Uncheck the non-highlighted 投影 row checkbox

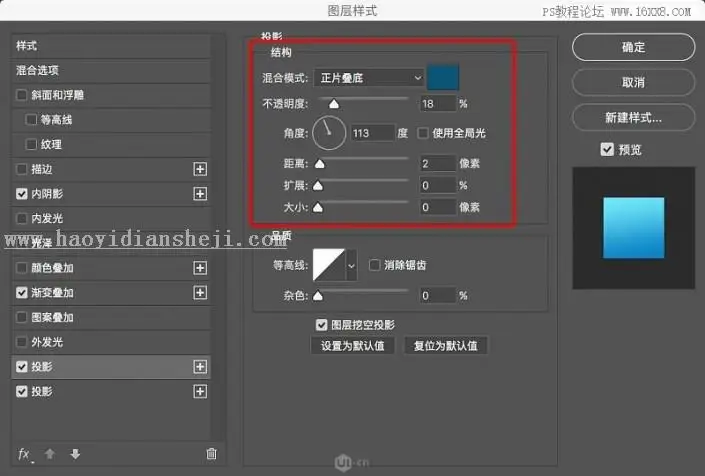point(21,391)
